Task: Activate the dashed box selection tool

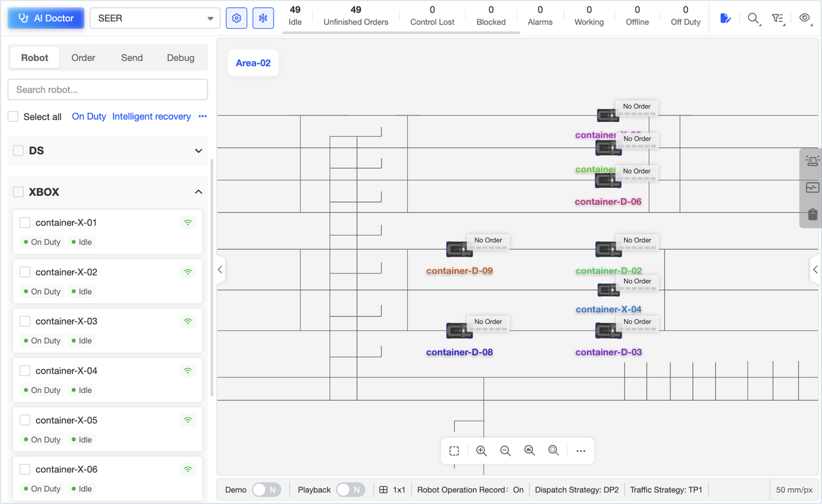Action: (x=454, y=451)
